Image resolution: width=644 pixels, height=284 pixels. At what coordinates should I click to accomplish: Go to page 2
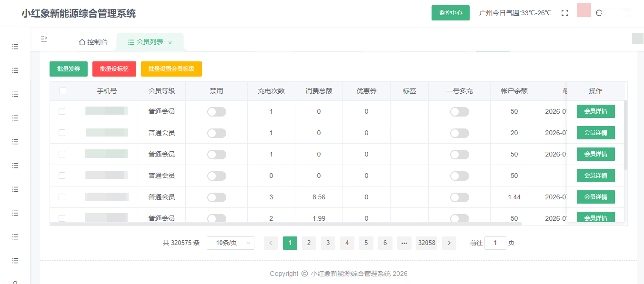click(x=309, y=243)
